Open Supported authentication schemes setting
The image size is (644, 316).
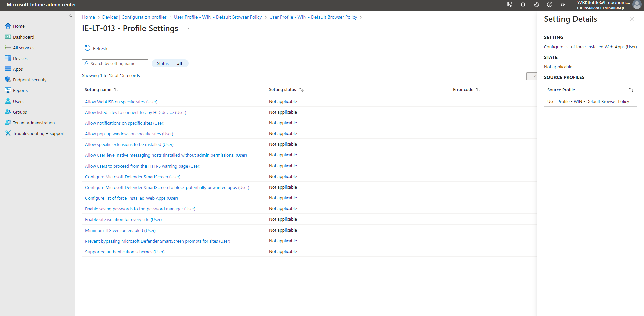[x=125, y=252]
